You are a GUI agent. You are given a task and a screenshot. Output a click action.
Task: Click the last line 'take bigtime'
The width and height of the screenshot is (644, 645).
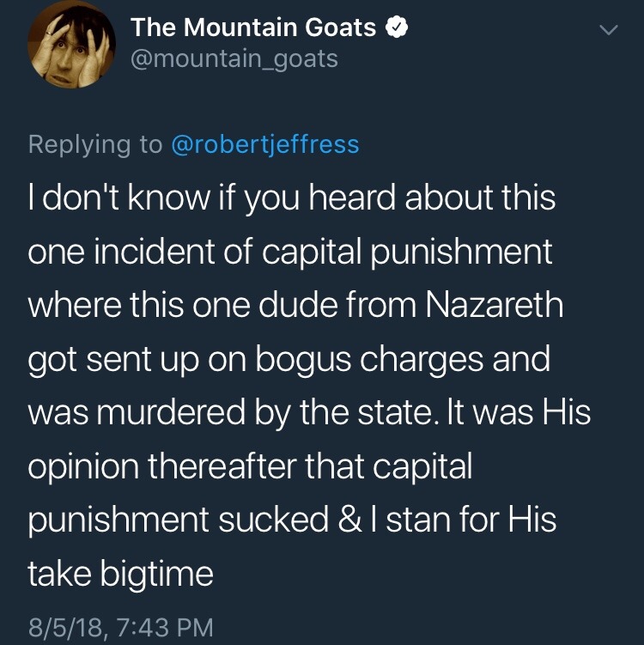pyautogui.click(x=120, y=575)
